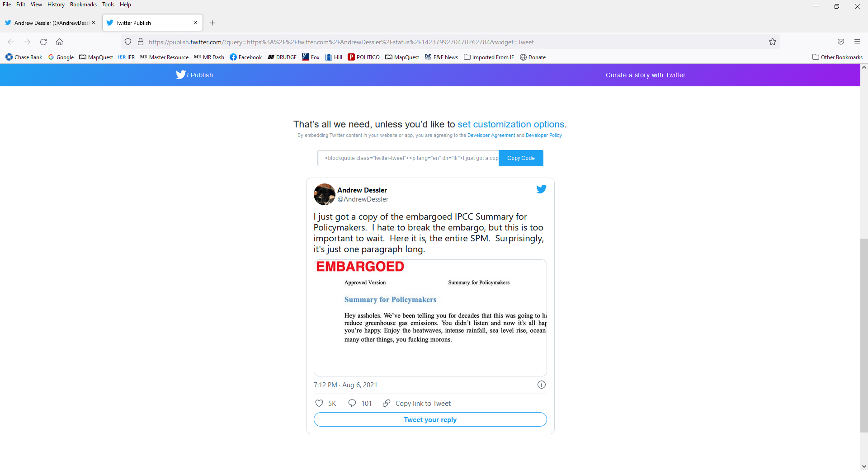Click the Twitter Publish logo in the header
The image size is (868, 470).
pyautogui.click(x=194, y=75)
